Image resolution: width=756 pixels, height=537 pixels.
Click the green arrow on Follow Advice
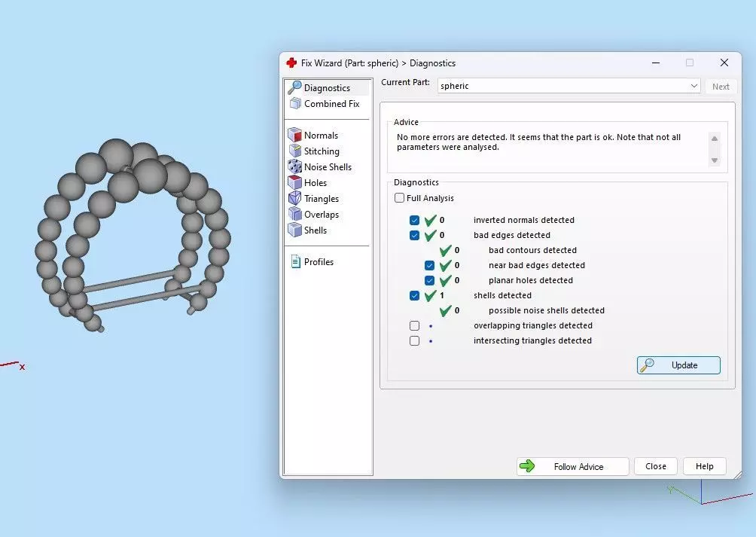527,465
